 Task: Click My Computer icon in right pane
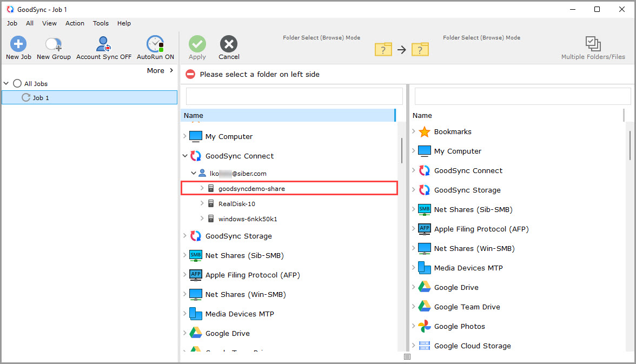coord(425,151)
